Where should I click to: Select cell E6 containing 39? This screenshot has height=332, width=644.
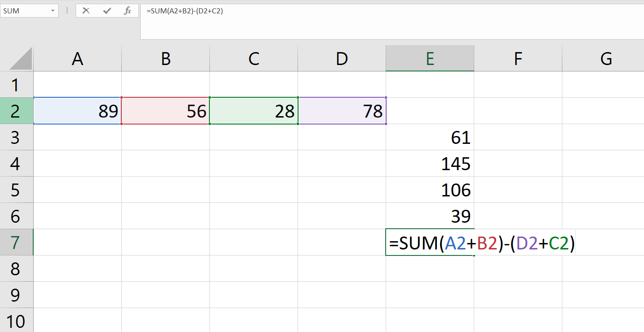point(429,216)
